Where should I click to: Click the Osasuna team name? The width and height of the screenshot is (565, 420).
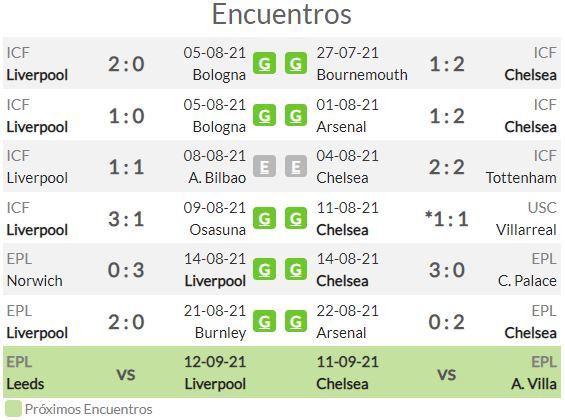coord(218,230)
